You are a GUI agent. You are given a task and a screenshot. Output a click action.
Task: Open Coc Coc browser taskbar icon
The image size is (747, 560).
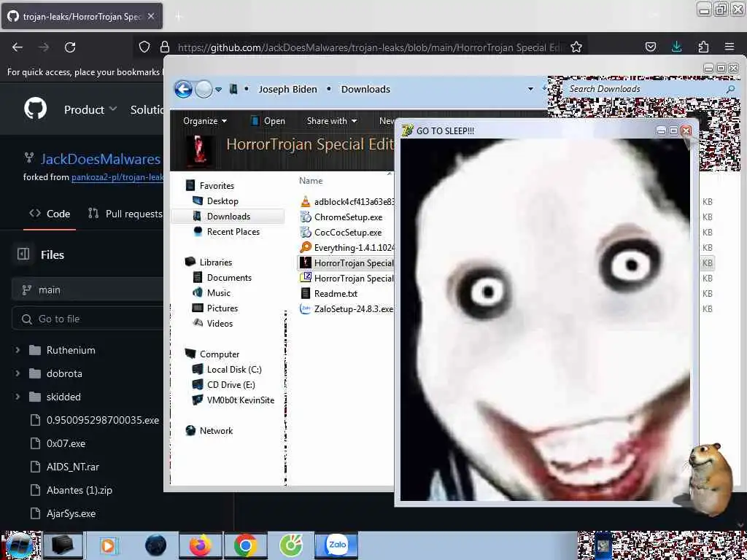point(291,545)
